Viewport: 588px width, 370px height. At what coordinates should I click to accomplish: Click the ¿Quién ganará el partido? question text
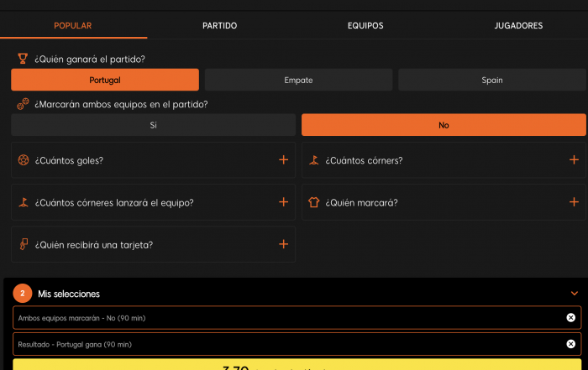[x=90, y=60]
